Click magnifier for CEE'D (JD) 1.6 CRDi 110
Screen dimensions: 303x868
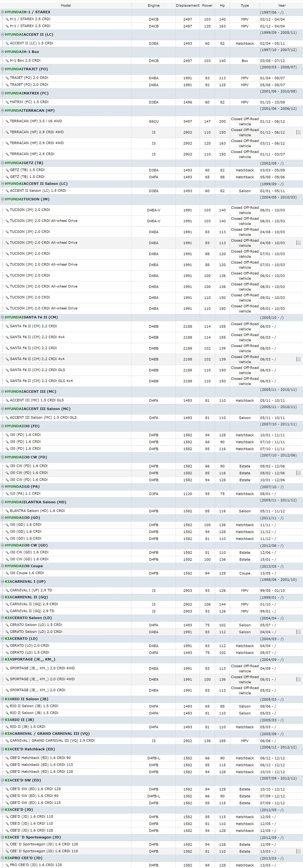point(7,823)
